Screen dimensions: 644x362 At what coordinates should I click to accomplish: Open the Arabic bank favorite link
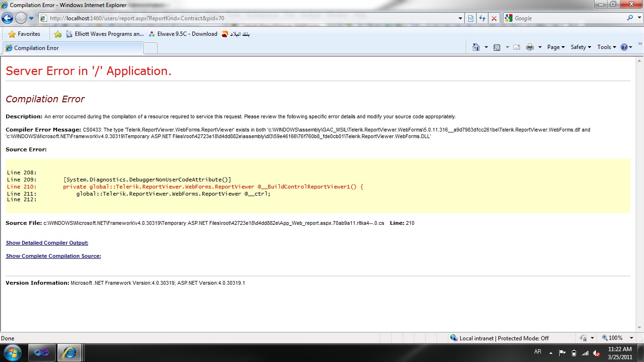click(236, 34)
